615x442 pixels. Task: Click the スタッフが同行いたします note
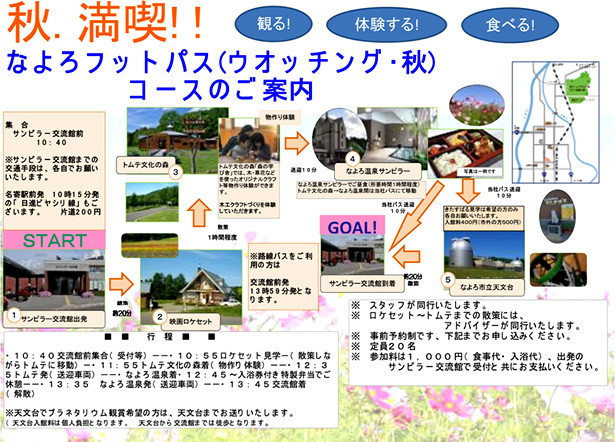(419, 305)
